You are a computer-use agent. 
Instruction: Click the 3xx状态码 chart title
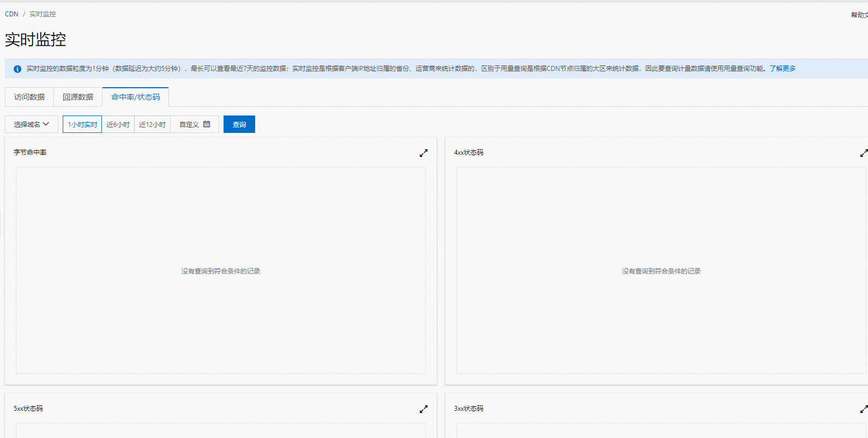coord(468,409)
